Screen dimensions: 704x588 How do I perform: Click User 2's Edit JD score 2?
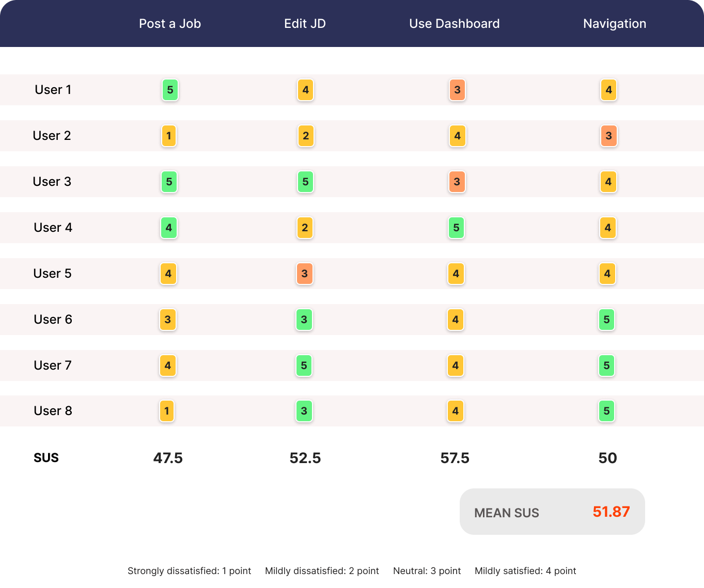[306, 136]
